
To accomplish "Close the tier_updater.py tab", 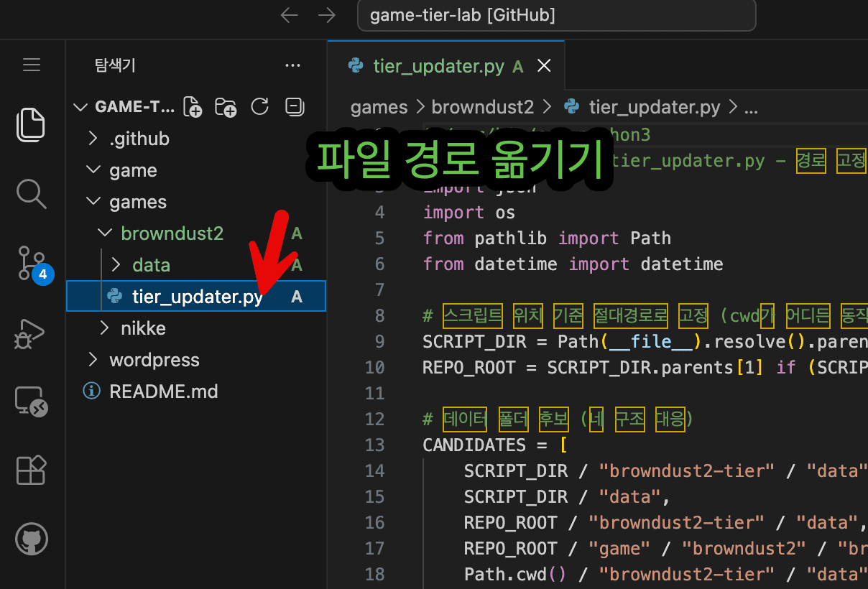I will (x=544, y=66).
